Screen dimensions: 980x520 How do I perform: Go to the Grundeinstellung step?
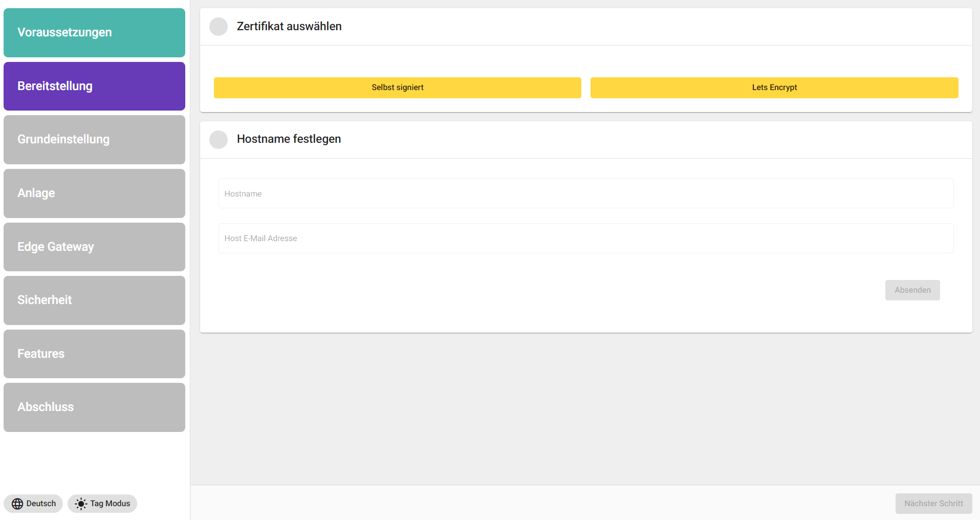click(94, 140)
